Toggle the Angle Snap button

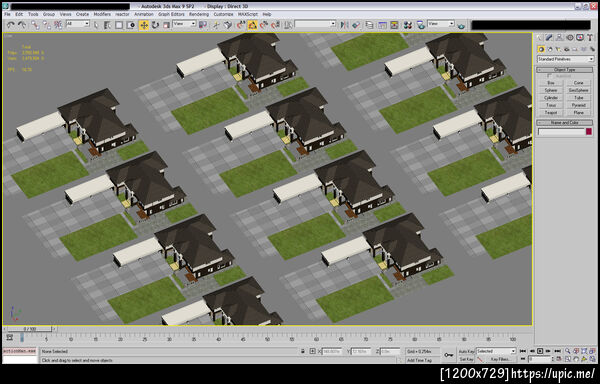[x=252, y=25]
